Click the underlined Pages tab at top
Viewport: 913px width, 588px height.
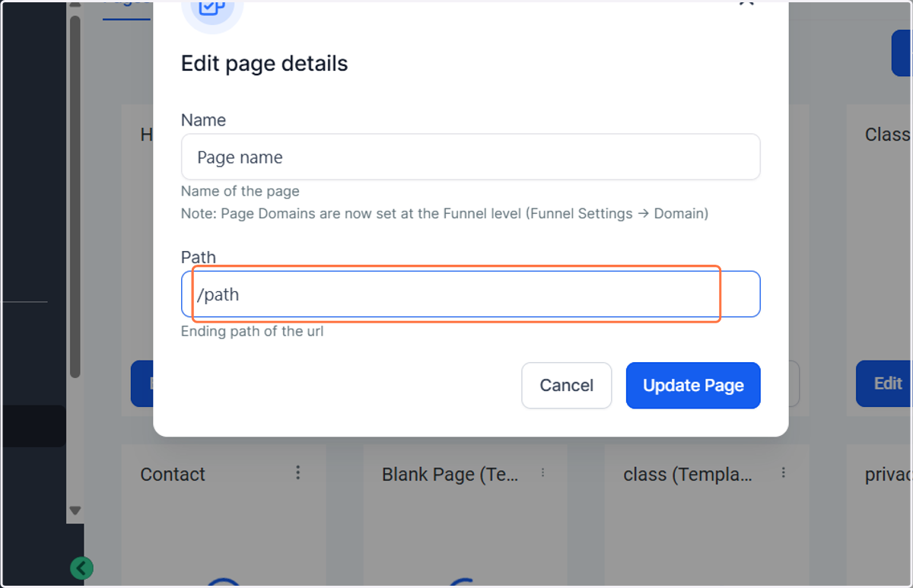[x=126, y=6]
